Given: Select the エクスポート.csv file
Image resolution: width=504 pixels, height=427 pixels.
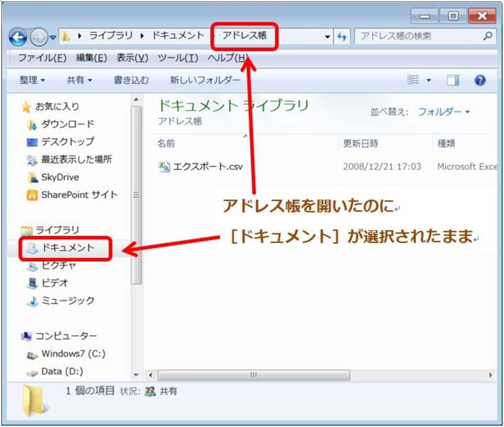Looking at the screenshot, I should tap(207, 167).
